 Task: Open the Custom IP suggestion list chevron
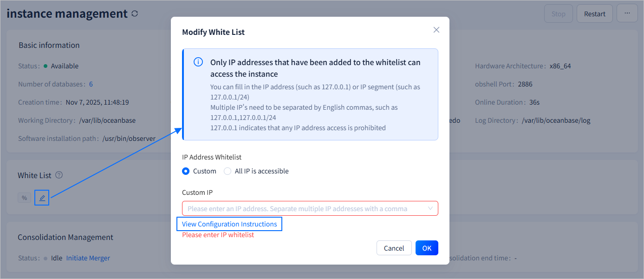coord(430,208)
